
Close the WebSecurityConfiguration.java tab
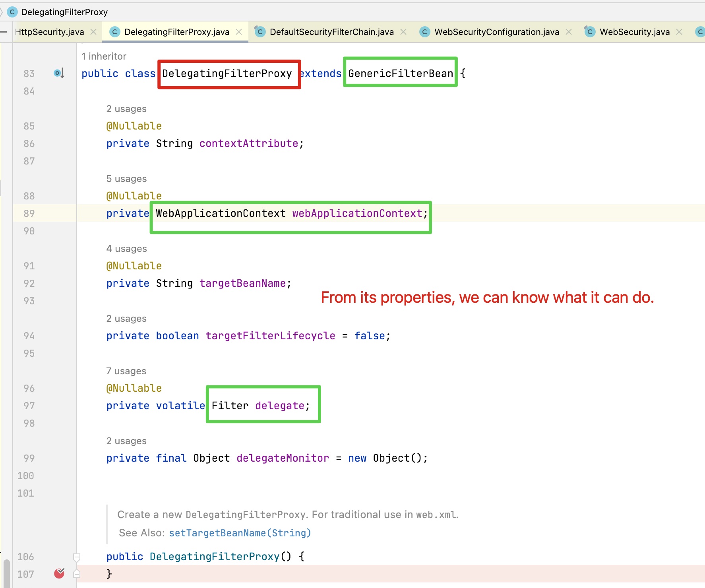tap(569, 32)
